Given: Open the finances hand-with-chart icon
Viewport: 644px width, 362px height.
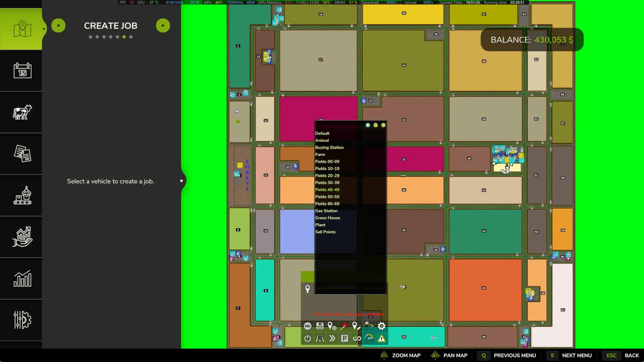Looking at the screenshot, I should (22, 237).
